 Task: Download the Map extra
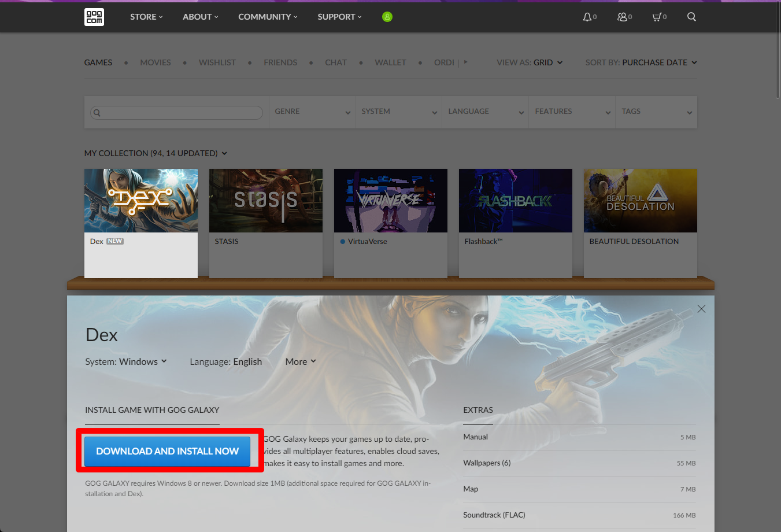[579, 489]
